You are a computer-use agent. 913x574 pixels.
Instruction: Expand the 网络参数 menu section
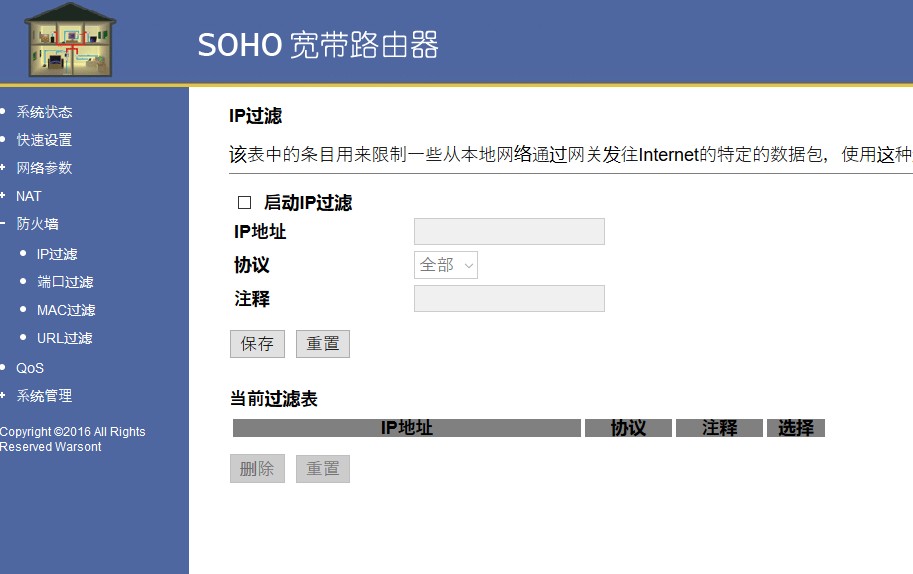pos(44,168)
